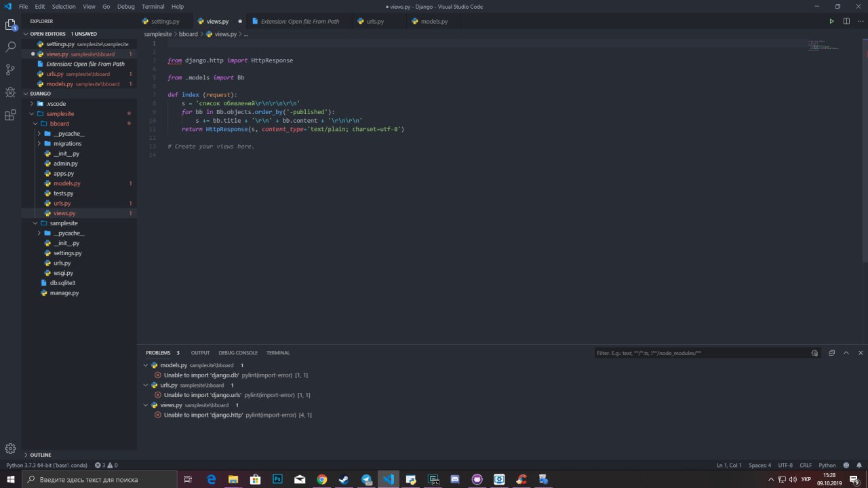Viewport: 868px width, 488px height.
Task: Click the 'Ln 1, Col 1' status item
Action: 729,465
